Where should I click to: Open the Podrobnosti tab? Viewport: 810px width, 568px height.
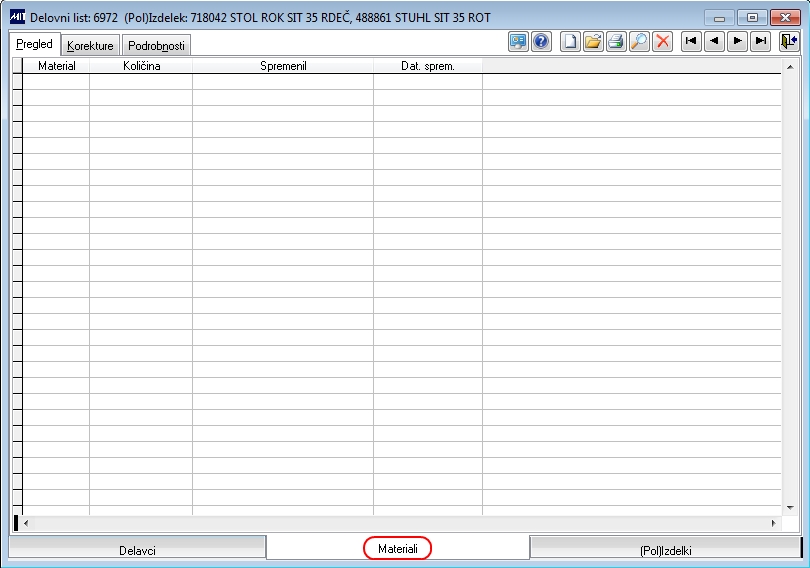coord(156,45)
